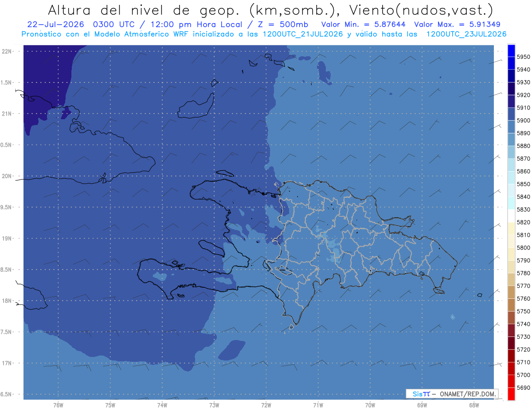
Task: Click the '5910' colorbar label
Action: [x=524, y=108]
